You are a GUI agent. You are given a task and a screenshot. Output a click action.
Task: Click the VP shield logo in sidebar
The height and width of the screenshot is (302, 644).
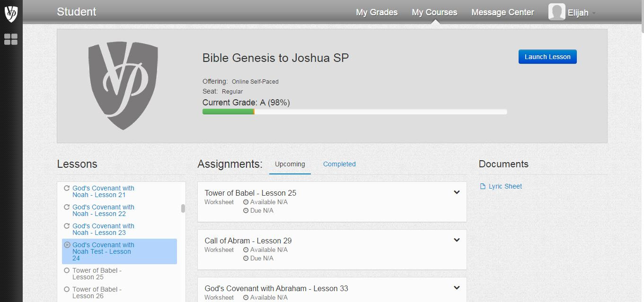pyautogui.click(x=11, y=13)
